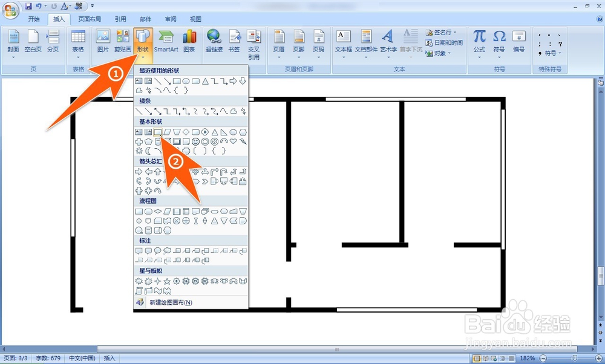Select the diamond basic shape
The height and width of the screenshot is (364, 605).
coord(186,132)
